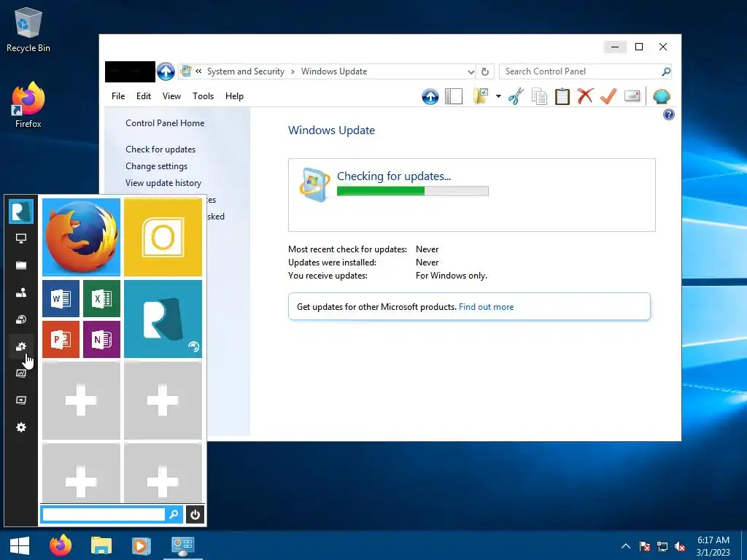747x560 pixels.
Task: Click the person-with-screen sidebar icon
Action: (x=21, y=292)
